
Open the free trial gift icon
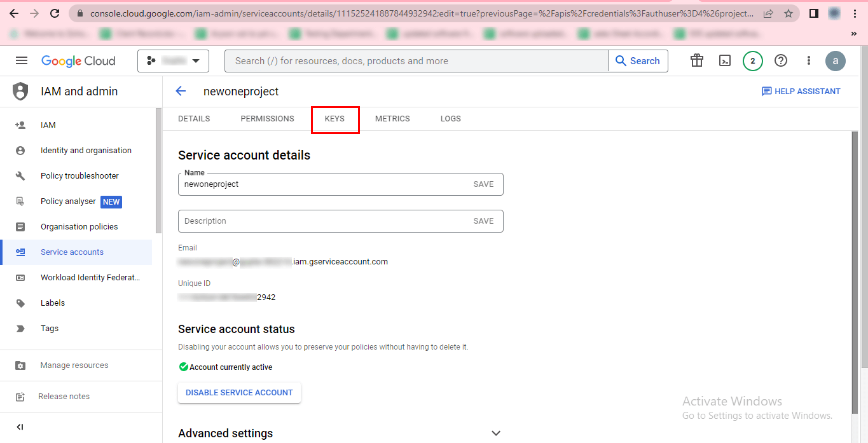click(x=697, y=60)
